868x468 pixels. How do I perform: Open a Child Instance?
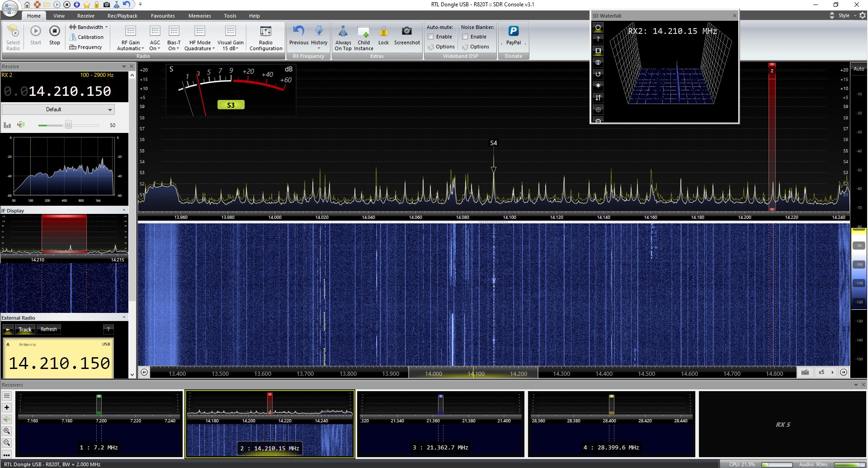pyautogui.click(x=363, y=32)
